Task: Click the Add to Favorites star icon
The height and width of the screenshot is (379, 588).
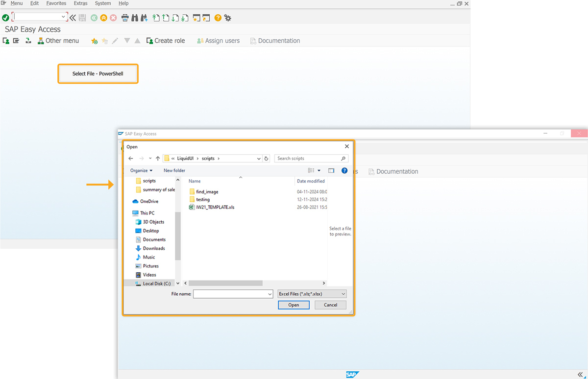Action: click(95, 41)
